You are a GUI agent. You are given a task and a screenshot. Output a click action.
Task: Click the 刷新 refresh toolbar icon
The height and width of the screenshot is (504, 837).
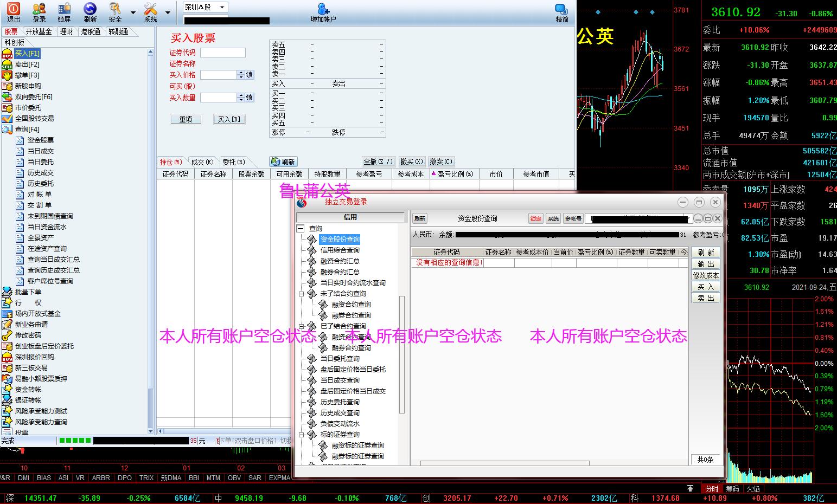coord(90,9)
